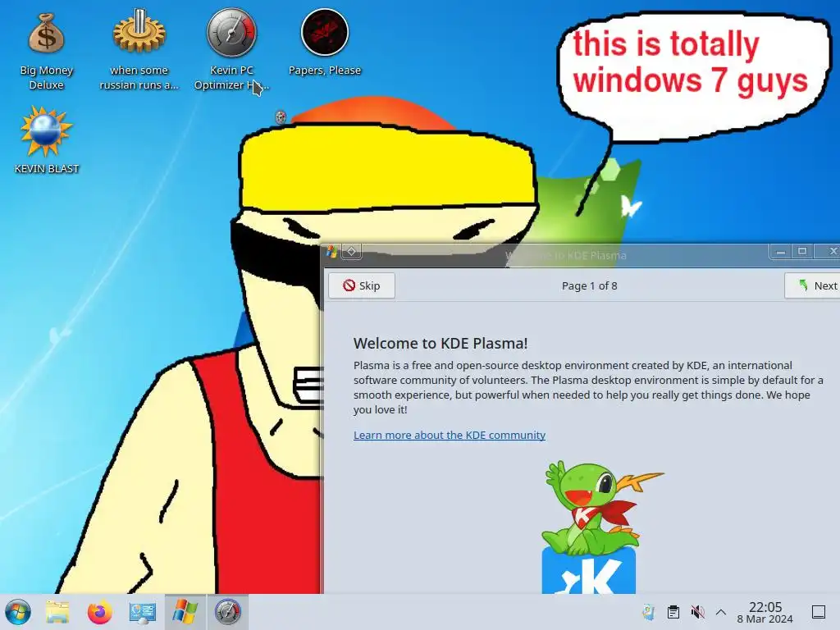This screenshot has height=630, width=840.
Task: Open System Settings from the taskbar
Action: click(x=142, y=612)
